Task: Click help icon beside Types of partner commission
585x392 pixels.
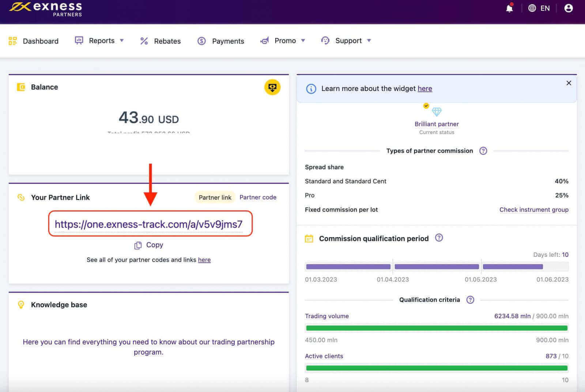Action: pos(483,151)
